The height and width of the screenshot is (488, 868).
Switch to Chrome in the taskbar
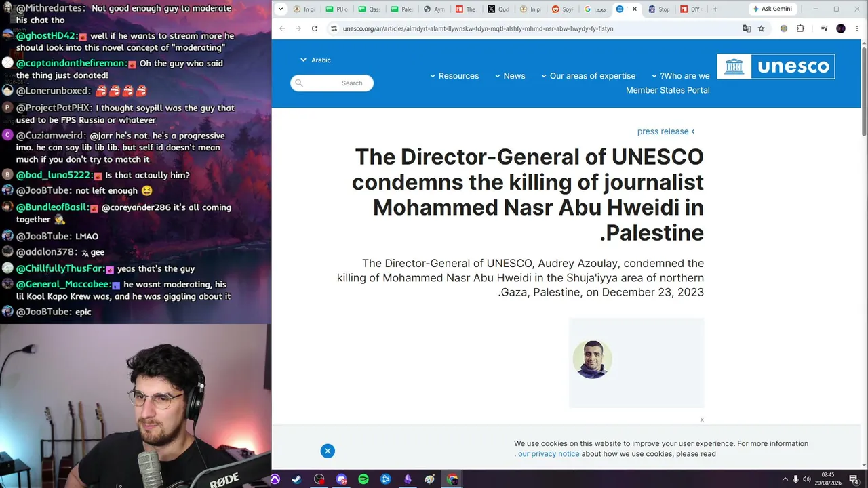(x=452, y=479)
